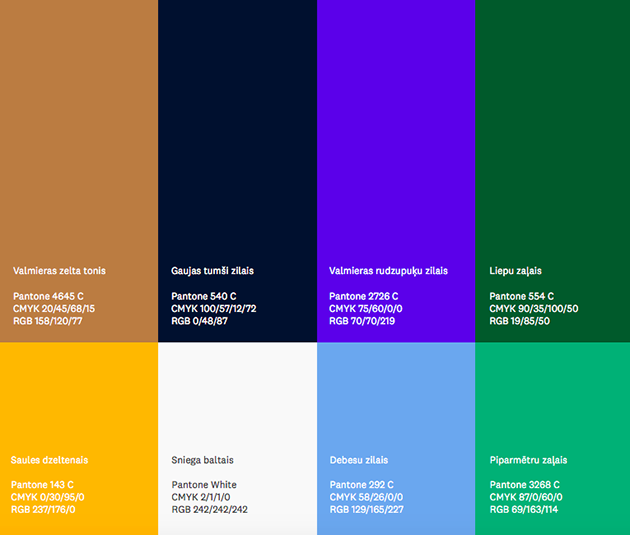Click the white Sniega baltais swatch
The image size is (630, 535).
tap(237, 400)
